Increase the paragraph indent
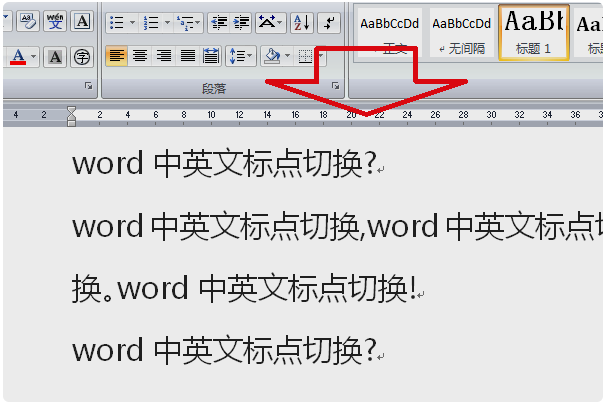Viewport: 604px width, 403px height. (x=241, y=23)
